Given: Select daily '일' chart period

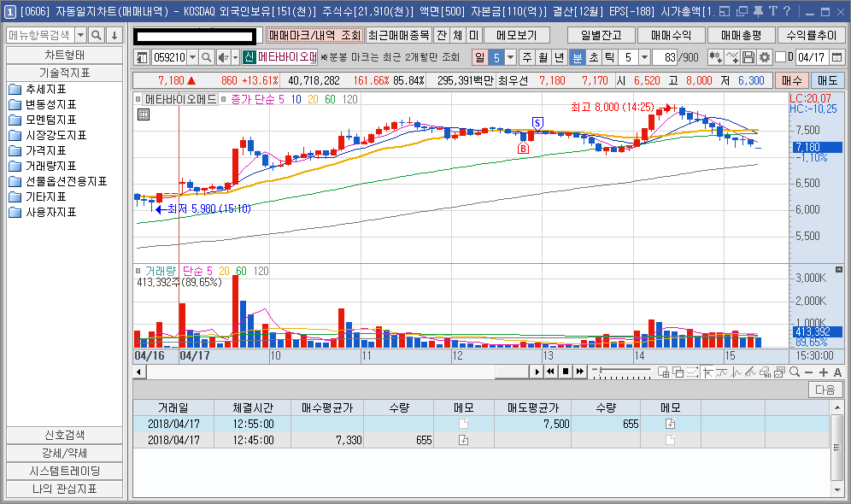Looking at the screenshot, I should click(480, 57).
